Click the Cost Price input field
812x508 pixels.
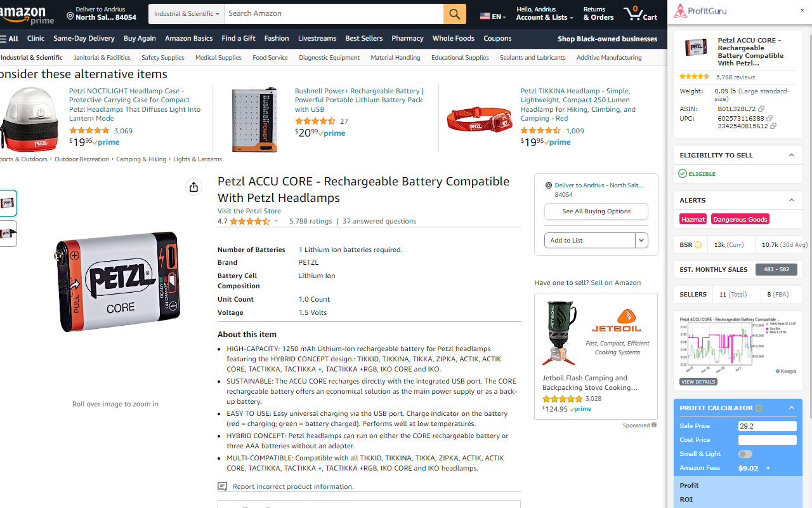click(767, 440)
